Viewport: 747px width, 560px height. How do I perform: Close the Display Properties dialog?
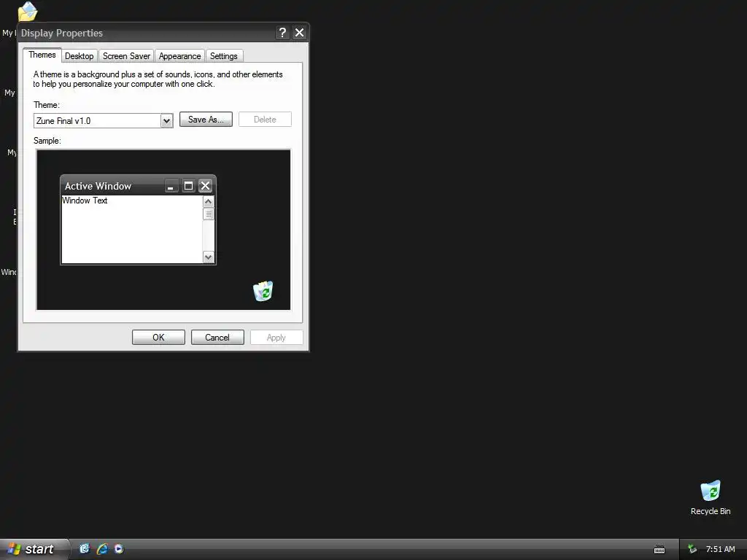(299, 32)
